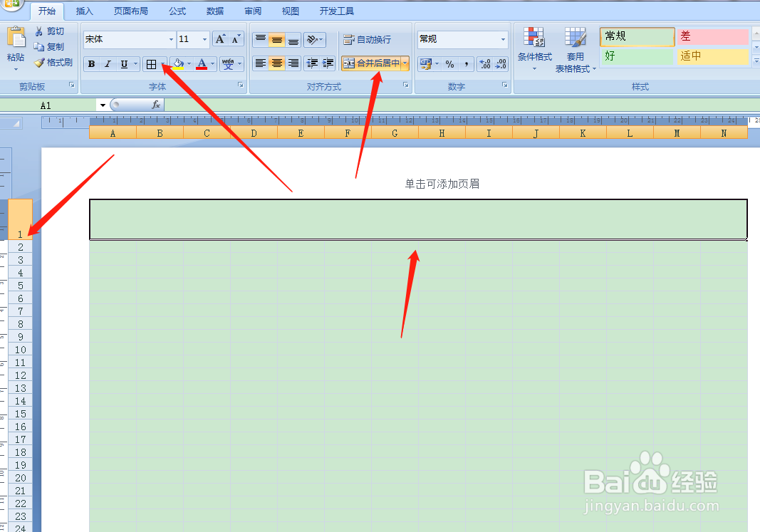
Task: Decrease font size with small A
Action: [x=236, y=39]
